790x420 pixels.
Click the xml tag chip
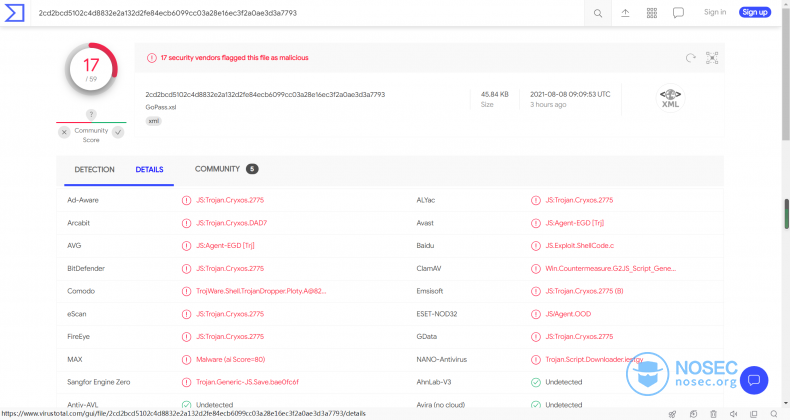click(x=154, y=121)
